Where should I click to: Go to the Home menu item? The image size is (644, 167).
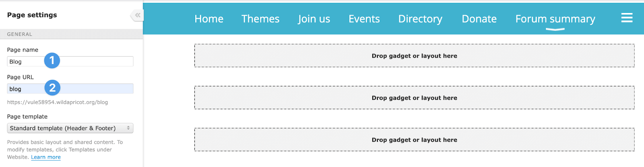point(209,19)
